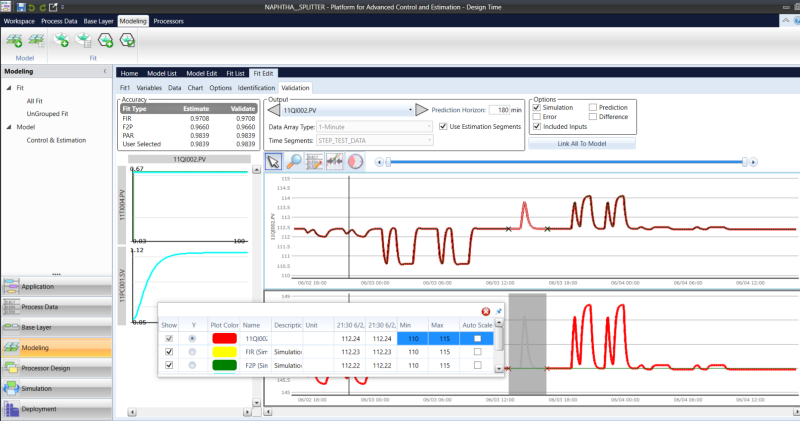Click right arrow of time range slider

pos(754,162)
